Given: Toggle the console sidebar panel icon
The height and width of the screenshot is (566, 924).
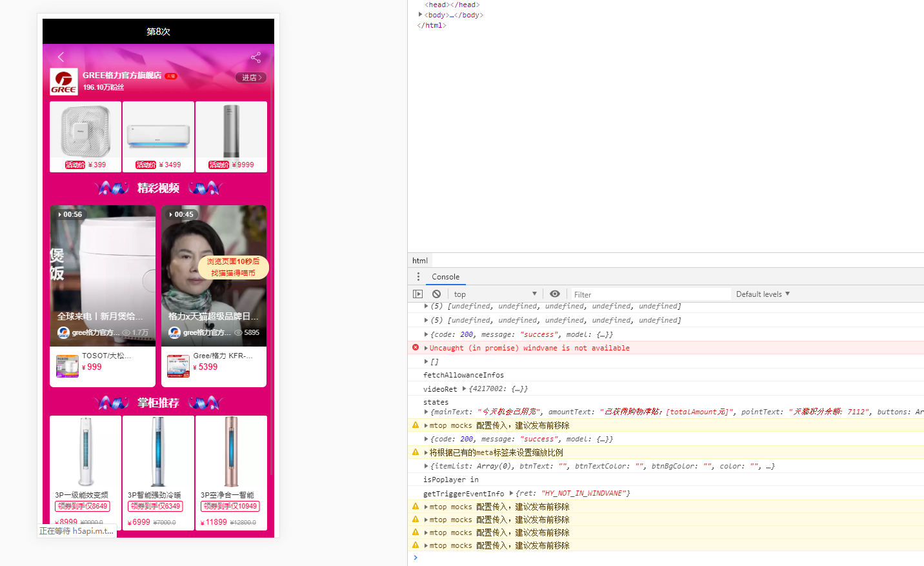Looking at the screenshot, I should 417,294.
